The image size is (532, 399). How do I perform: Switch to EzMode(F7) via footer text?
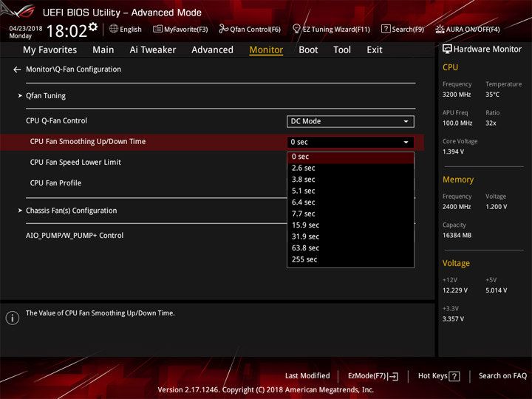coord(366,376)
